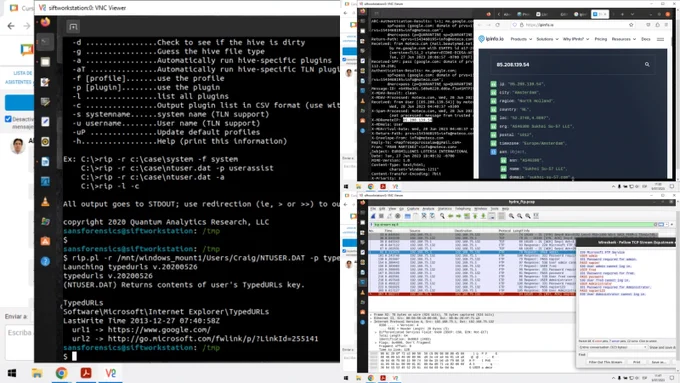Click the Destination column header in Wireshark
The image size is (680, 383).
coord(463,231)
